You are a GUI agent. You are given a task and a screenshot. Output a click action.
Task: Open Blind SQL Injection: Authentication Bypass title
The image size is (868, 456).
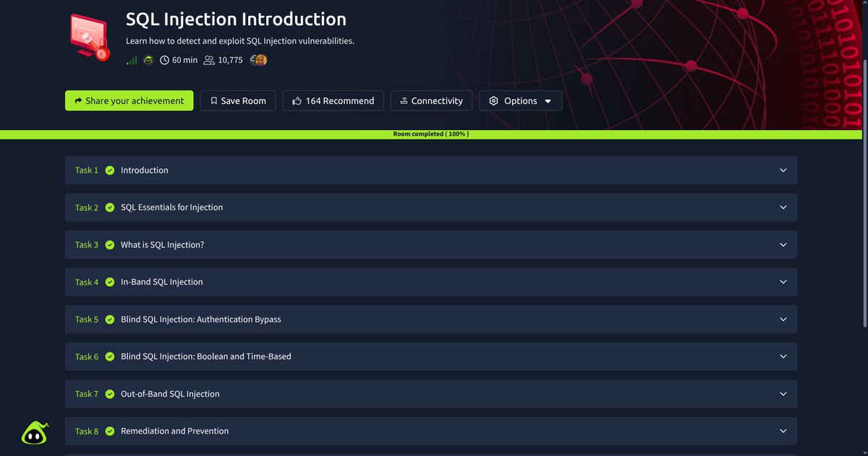(200, 319)
